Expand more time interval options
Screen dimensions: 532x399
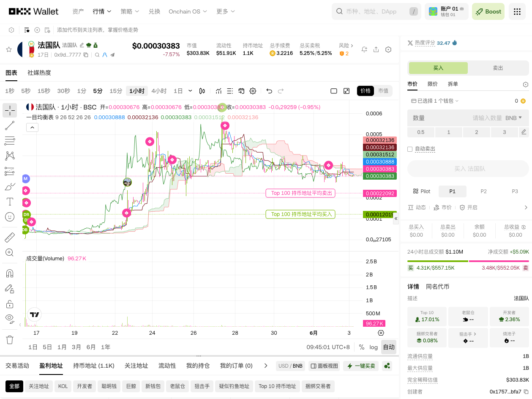click(x=190, y=91)
